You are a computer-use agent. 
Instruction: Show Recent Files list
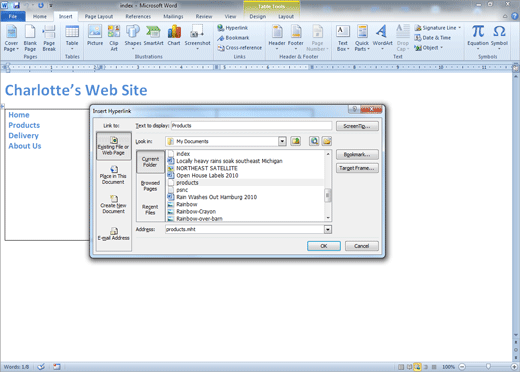point(150,209)
